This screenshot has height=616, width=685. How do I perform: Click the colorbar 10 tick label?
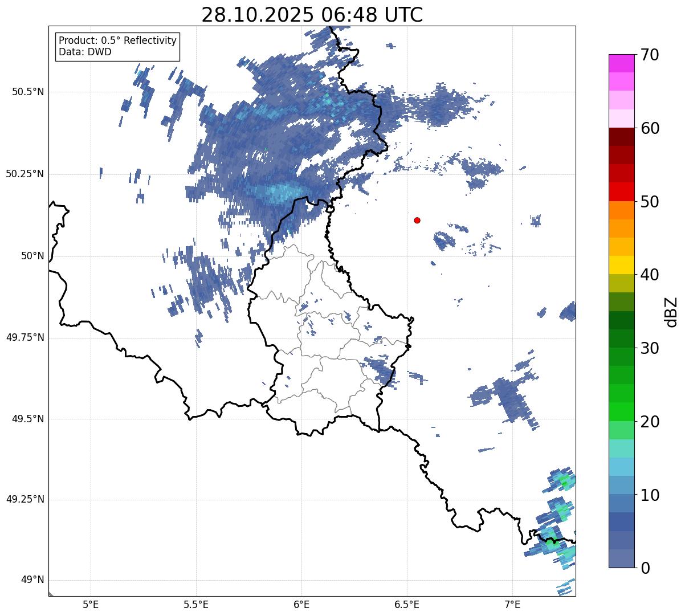pos(650,495)
